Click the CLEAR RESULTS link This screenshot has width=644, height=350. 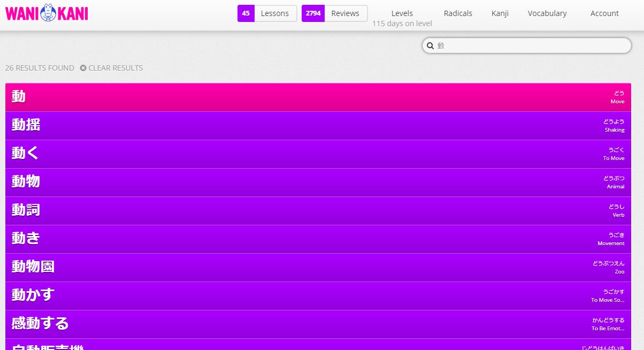pos(116,68)
